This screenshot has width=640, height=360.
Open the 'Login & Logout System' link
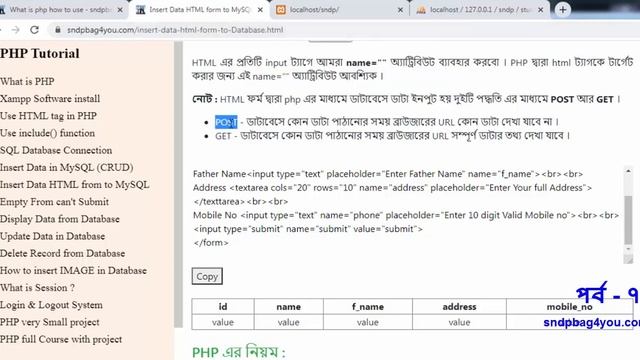(x=51, y=304)
